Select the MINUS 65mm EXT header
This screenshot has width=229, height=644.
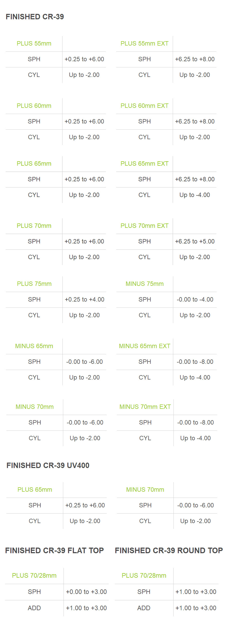click(x=145, y=346)
